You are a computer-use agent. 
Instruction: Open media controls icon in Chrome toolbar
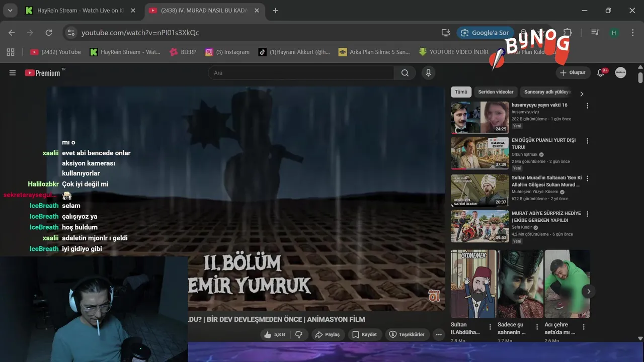595,33
